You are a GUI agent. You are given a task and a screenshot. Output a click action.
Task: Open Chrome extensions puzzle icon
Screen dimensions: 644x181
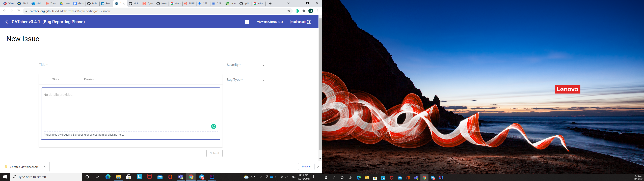click(x=304, y=11)
